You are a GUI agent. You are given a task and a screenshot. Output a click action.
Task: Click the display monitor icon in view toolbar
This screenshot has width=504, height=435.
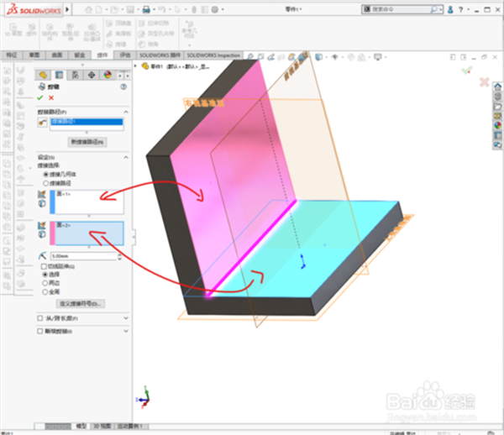click(378, 57)
